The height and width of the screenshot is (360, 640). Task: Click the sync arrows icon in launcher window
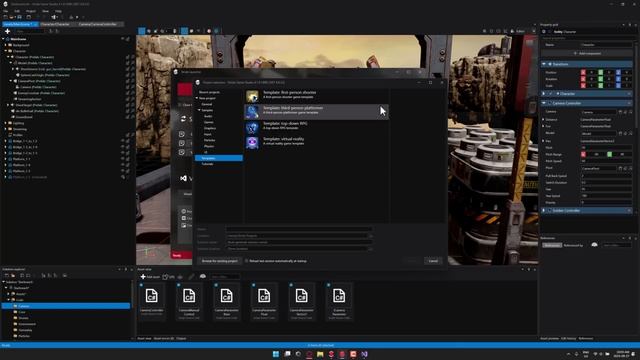coord(183,119)
